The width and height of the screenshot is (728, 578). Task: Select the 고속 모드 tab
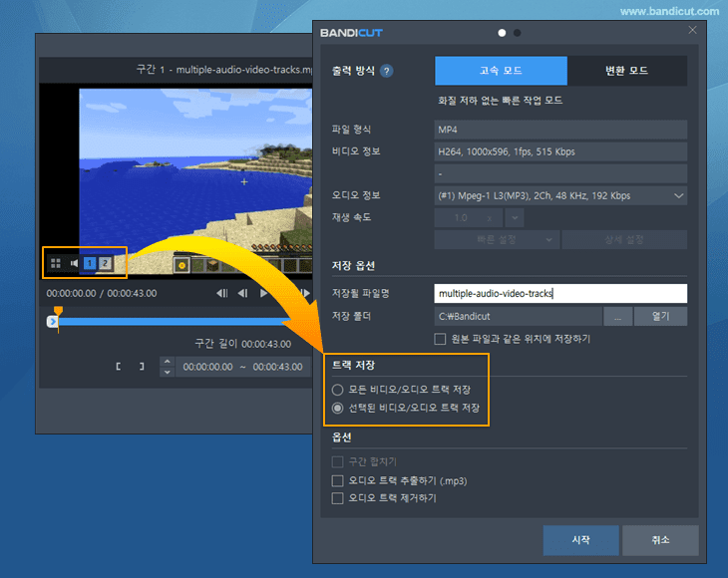click(501, 71)
